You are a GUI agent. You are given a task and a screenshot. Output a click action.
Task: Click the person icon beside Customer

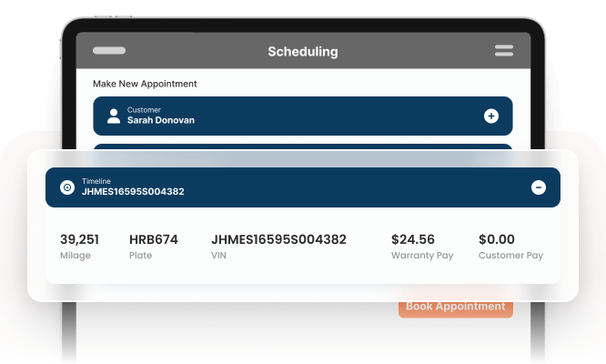coord(114,116)
